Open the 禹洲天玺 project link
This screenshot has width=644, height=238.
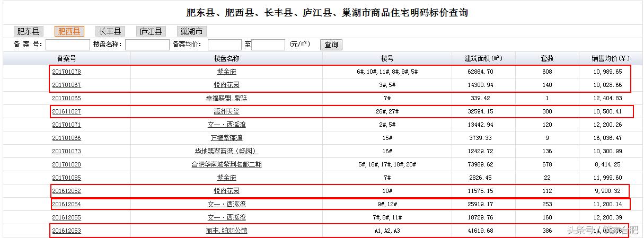click(226, 111)
